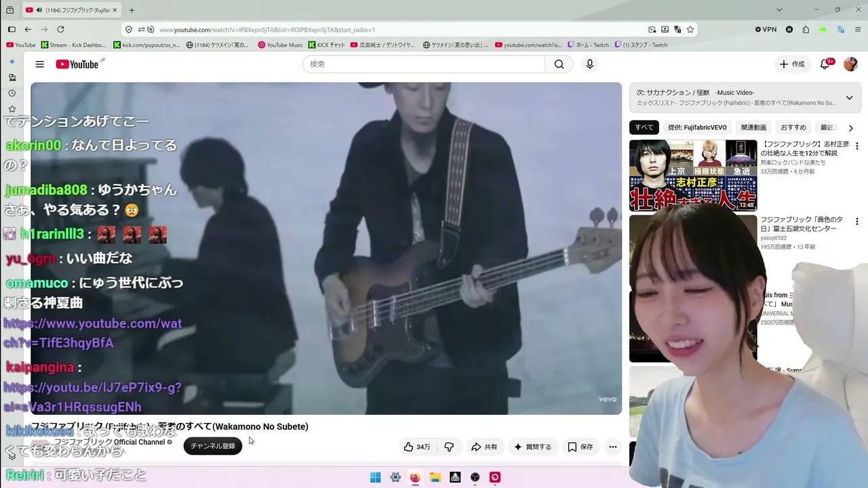Open the スタンプ - Twitch bookmark
868x488 pixels.
click(641, 45)
